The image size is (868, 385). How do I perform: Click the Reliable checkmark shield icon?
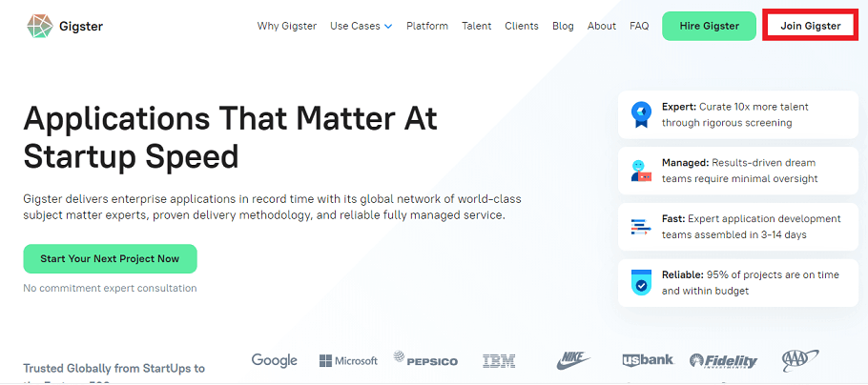(x=641, y=283)
